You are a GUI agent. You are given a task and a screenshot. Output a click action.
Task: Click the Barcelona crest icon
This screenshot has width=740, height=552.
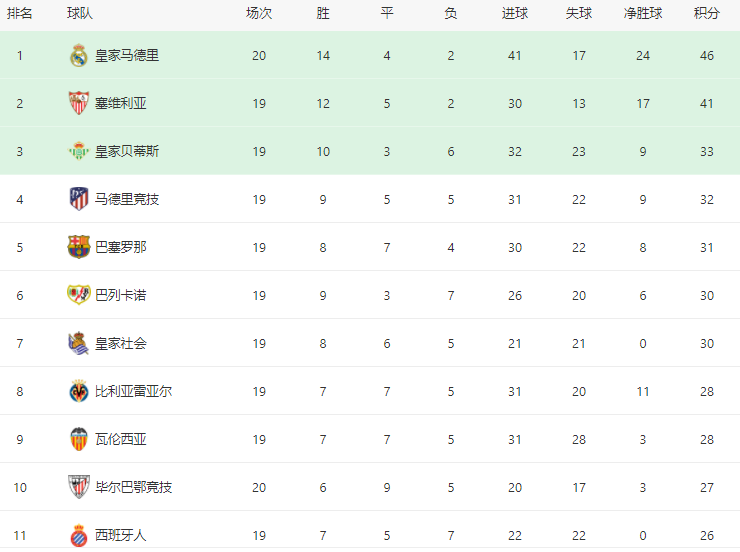(x=79, y=247)
